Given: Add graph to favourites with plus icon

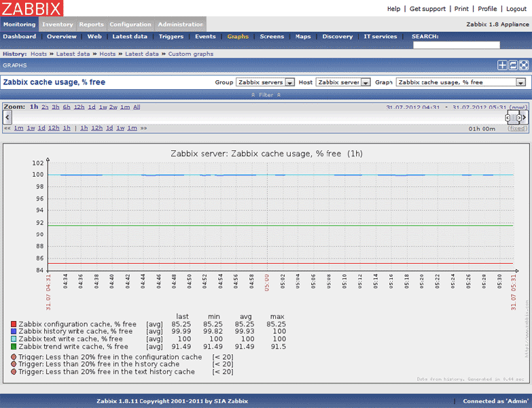Looking at the screenshot, I should pyautogui.click(x=503, y=65).
